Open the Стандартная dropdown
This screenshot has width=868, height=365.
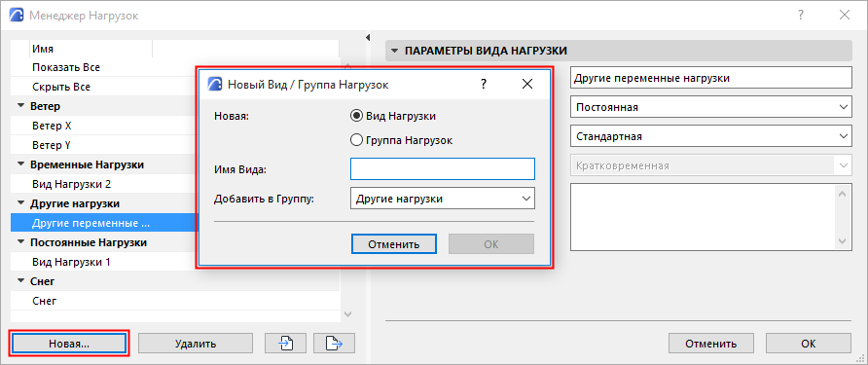(710, 136)
